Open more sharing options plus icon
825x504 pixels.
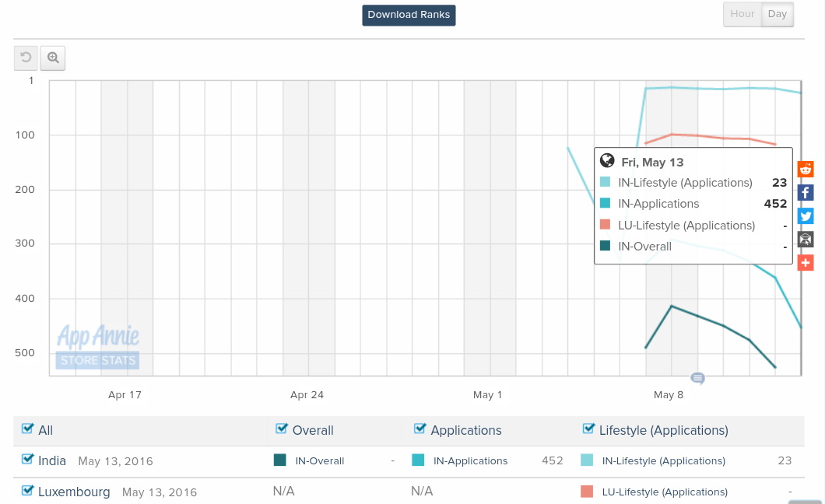click(806, 263)
